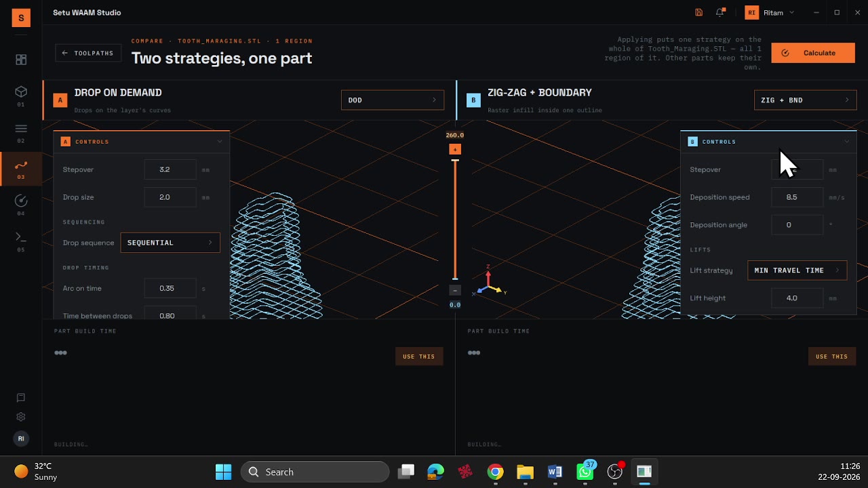Click the B panel Stepover field

797,169
